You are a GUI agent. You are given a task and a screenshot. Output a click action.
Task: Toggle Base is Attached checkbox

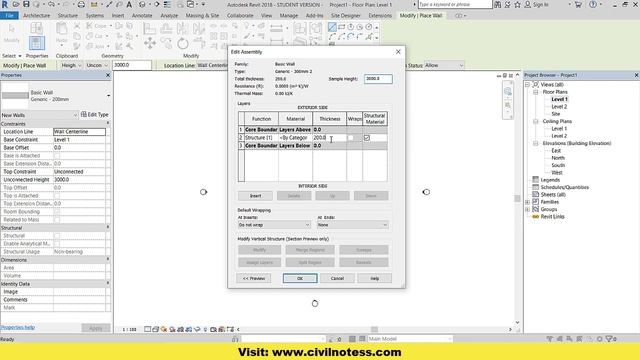(57, 156)
